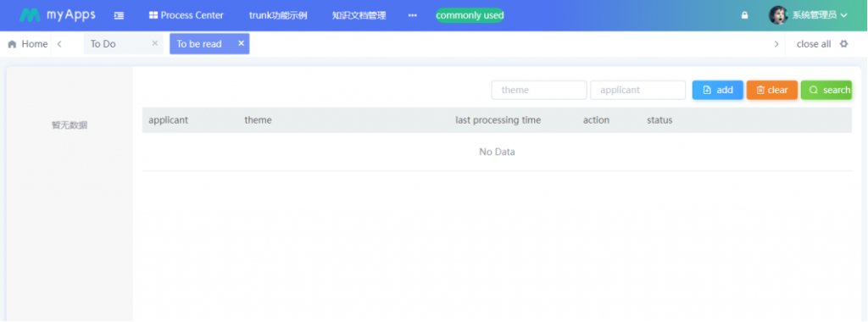This screenshot has width=868, height=322.
Task: Focus the theme filter input
Action: pos(538,90)
